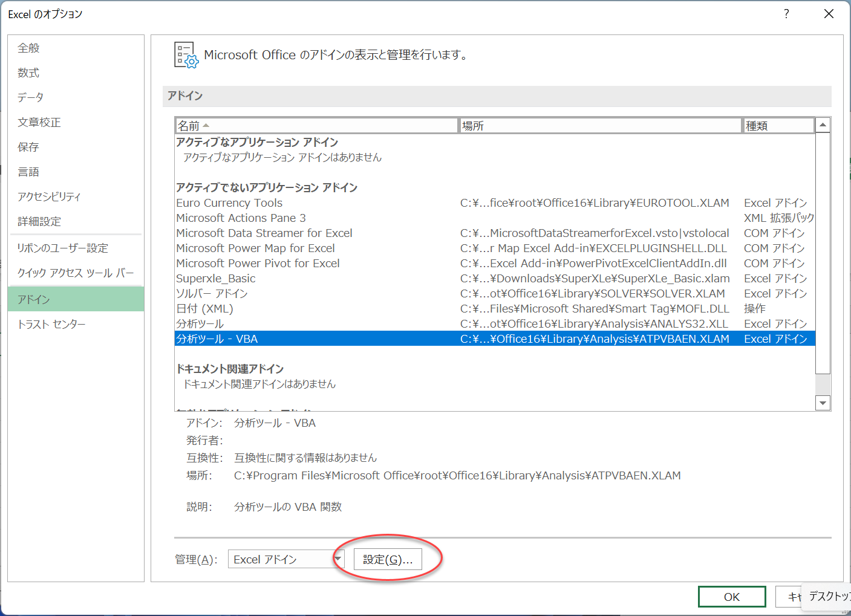Open アクセシビリティ options

[76, 196]
